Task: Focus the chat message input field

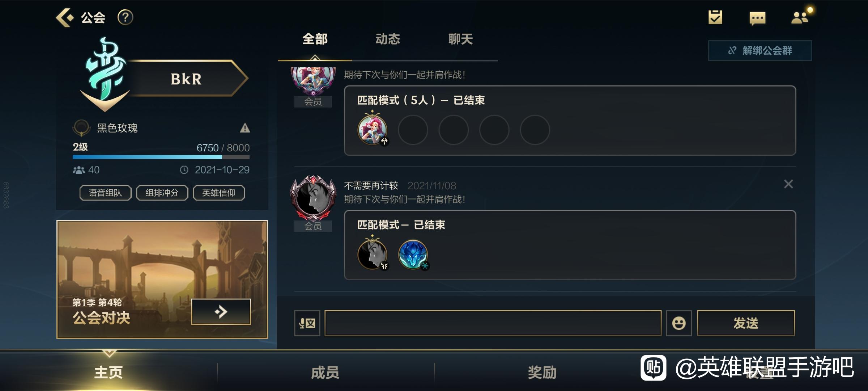Action: coord(493,323)
